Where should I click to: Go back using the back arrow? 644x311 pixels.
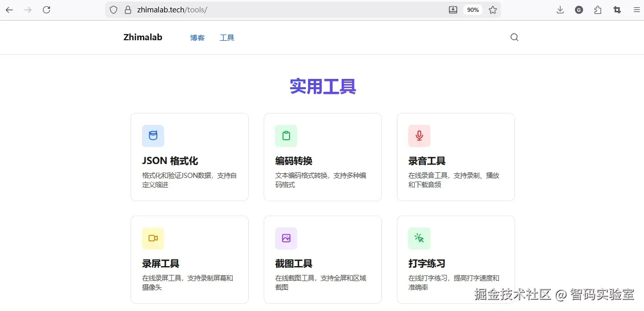(9, 9)
